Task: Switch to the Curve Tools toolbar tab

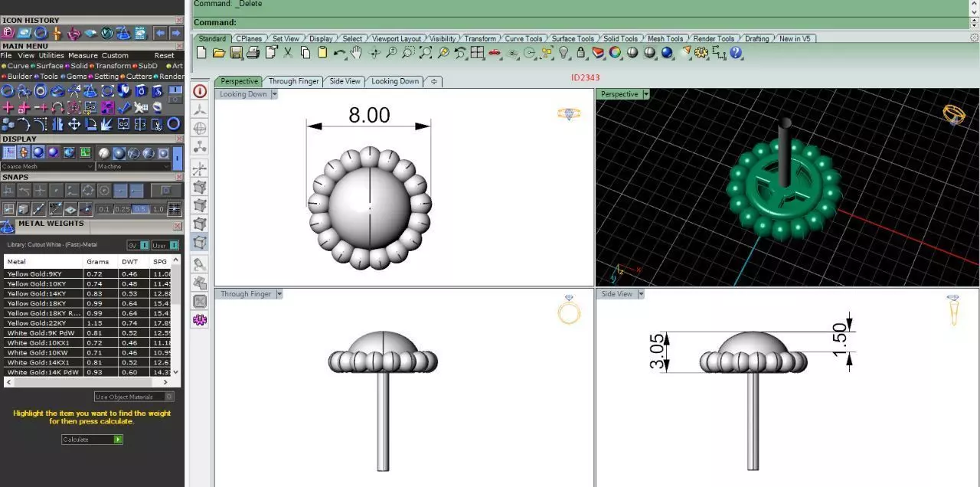Action: (524, 38)
